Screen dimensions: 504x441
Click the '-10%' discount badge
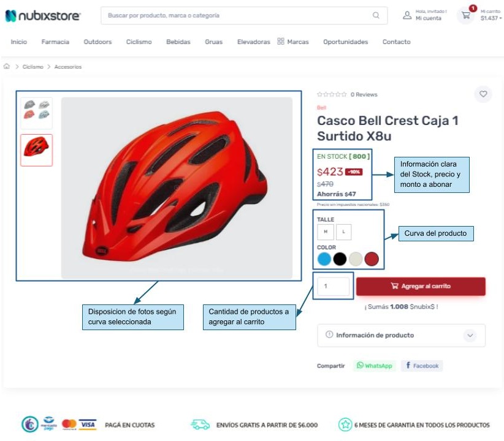(x=354, y=172)
